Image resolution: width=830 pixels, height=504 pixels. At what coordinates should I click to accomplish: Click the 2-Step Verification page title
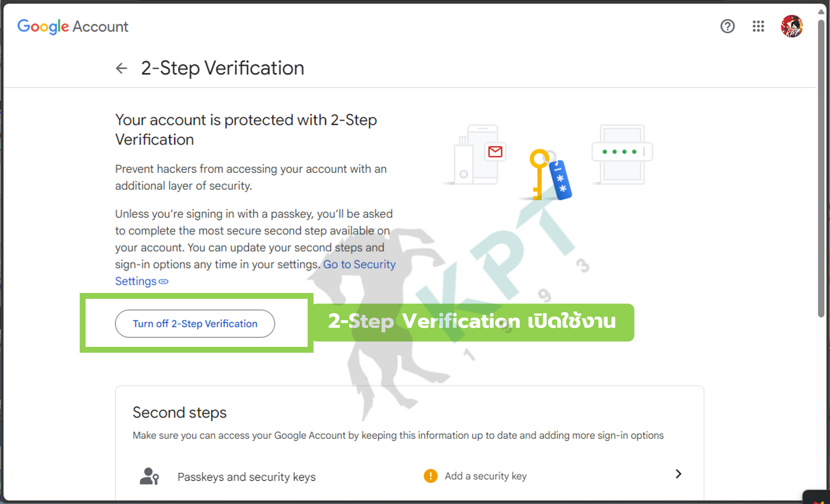click(222, 68)
